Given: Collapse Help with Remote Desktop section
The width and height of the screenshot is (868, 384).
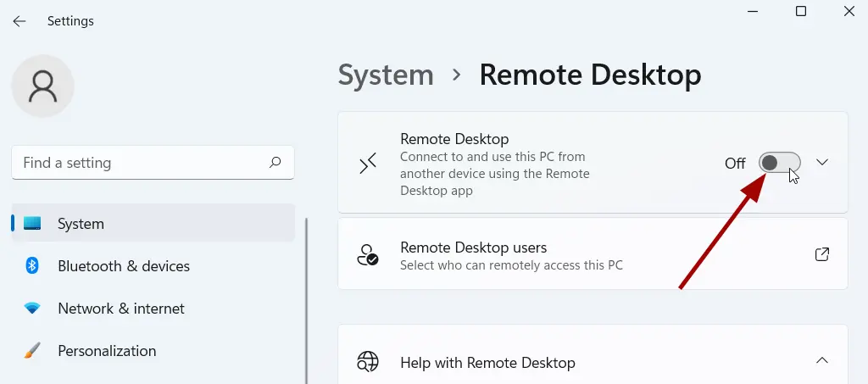Looking at the screenshot, I should [x=822, y=361].
